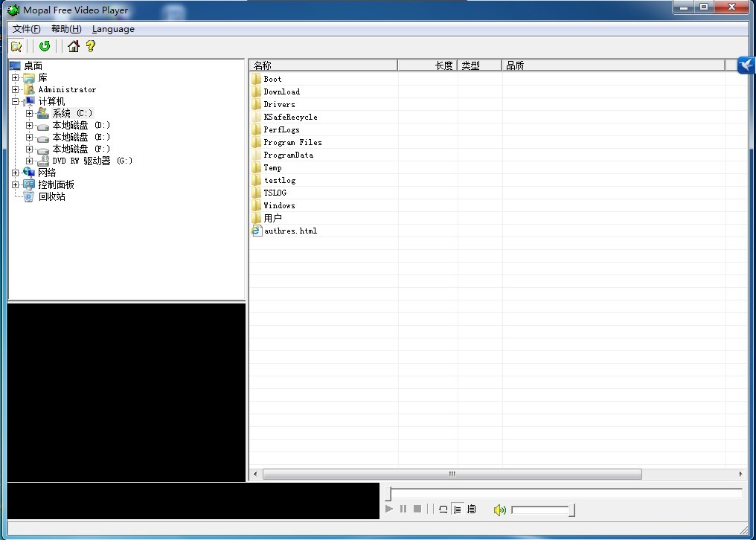Click the volume slider track
This screenshot has height=540, width=756.
(x=540, y=510)
